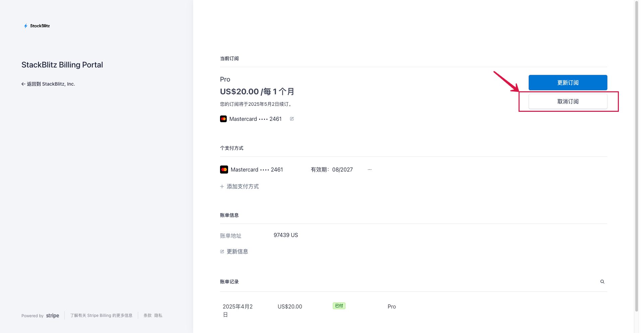The height and width of the screenshot is (333, 644).
Task: Click the 账单信息 section heading
Action: pos(229,215)
